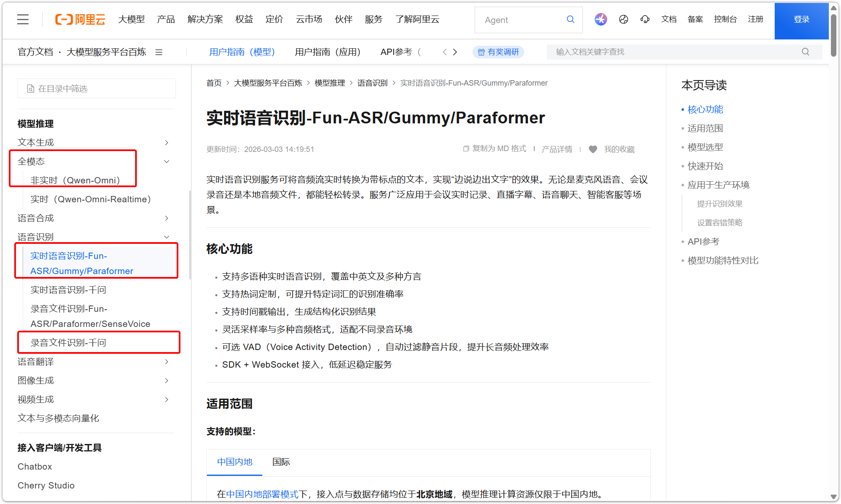Click the right-side page scrollbar
Viewport: 841px width, 504px height.
coord(833,34)
